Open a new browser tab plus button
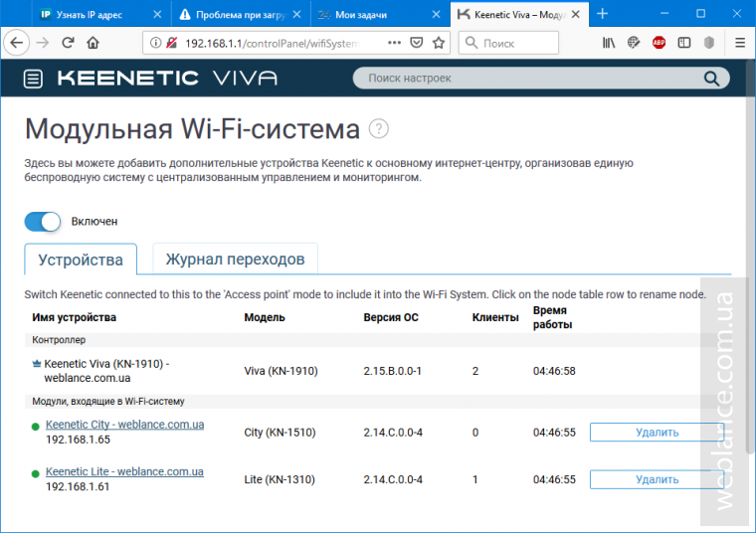Viewport: 756px width, 533px height. click(602, 14)
